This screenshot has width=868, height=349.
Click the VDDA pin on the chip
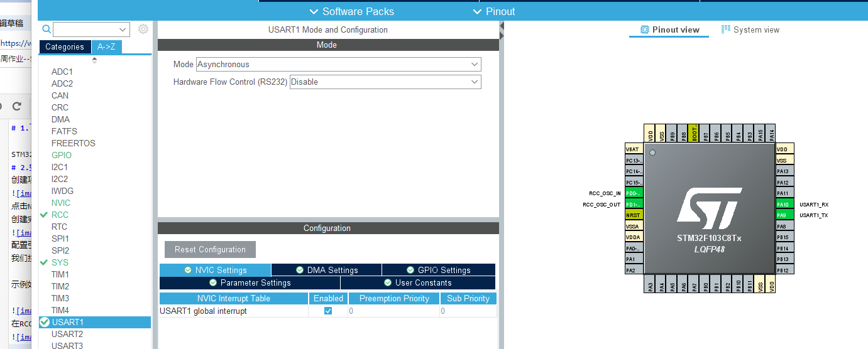point(634,237)
